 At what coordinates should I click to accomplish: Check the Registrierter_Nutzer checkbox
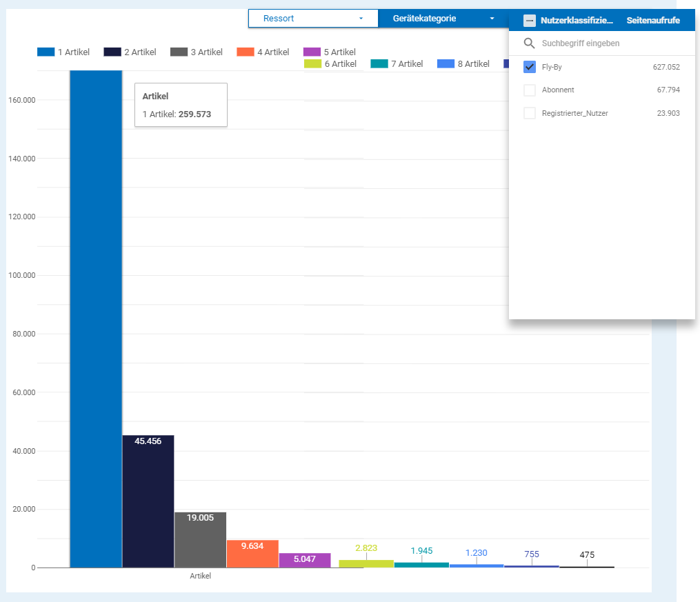[530, 113]
